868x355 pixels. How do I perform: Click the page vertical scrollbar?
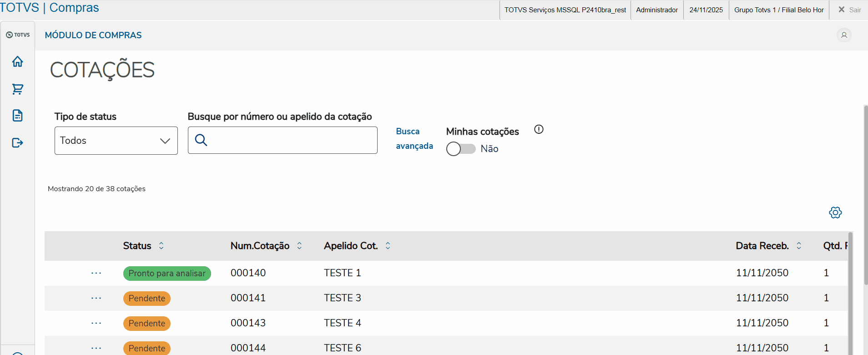coord(865,196)
